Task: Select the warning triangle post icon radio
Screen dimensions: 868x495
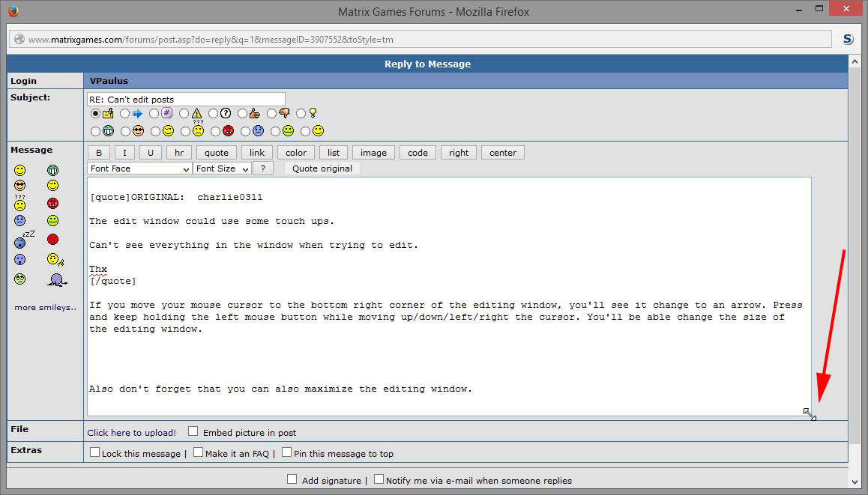Action: point(184,113)
